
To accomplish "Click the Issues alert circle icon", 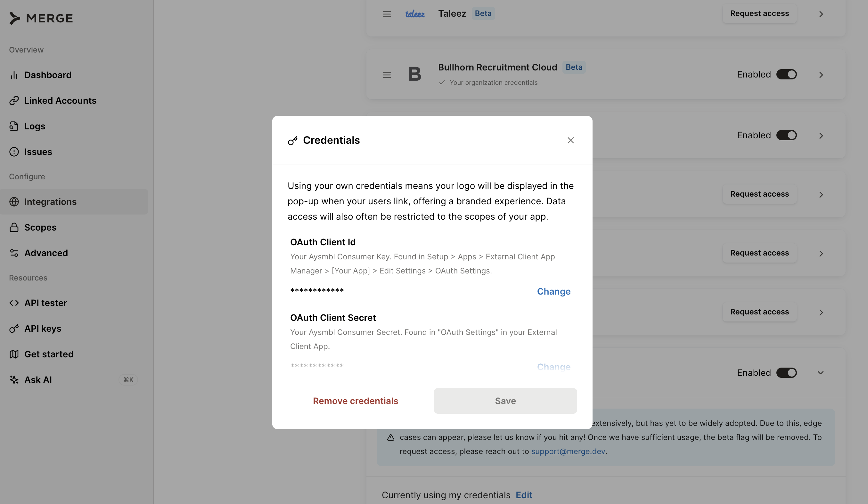I will click(14, 152).
